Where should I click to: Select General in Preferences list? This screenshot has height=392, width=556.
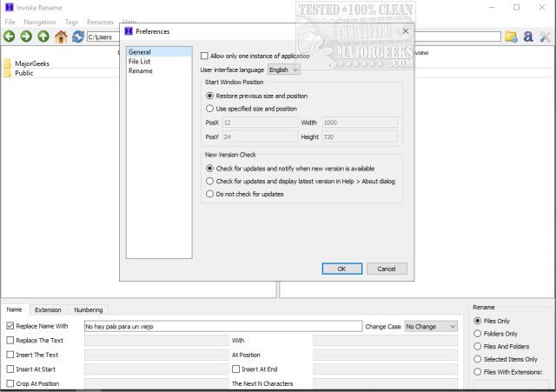tap(159, 52)
